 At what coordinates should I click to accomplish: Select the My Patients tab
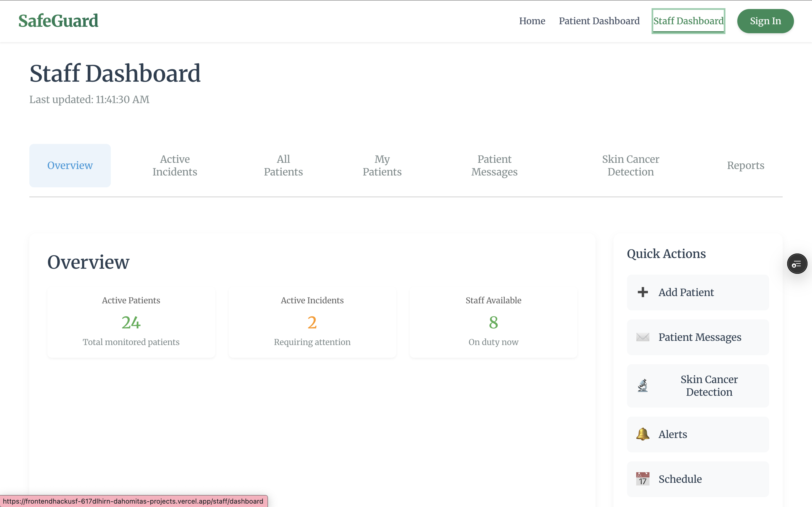point(382,165)
